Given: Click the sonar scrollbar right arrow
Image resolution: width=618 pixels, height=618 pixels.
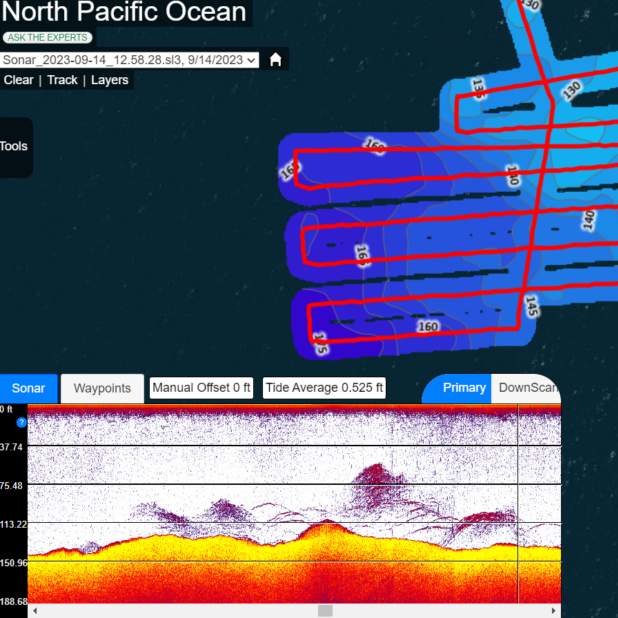Looking at the screenshot, I should [x=553, y=610].
